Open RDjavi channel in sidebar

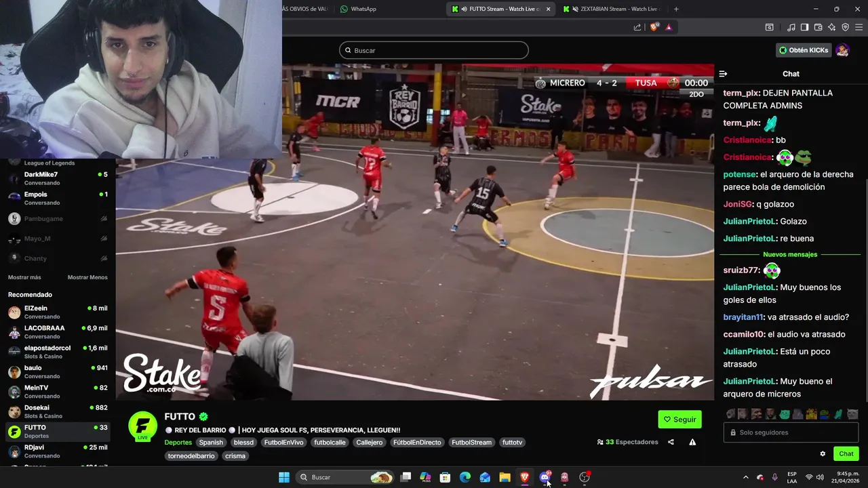click(58, 451)
